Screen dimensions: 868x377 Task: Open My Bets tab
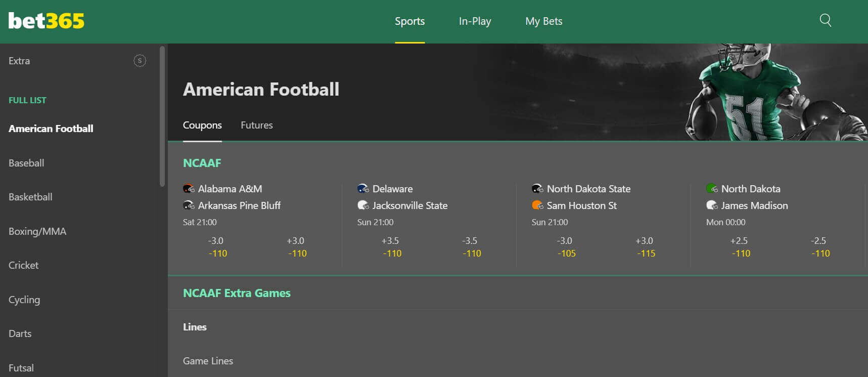pyautogui.click(x=544, y=21)
